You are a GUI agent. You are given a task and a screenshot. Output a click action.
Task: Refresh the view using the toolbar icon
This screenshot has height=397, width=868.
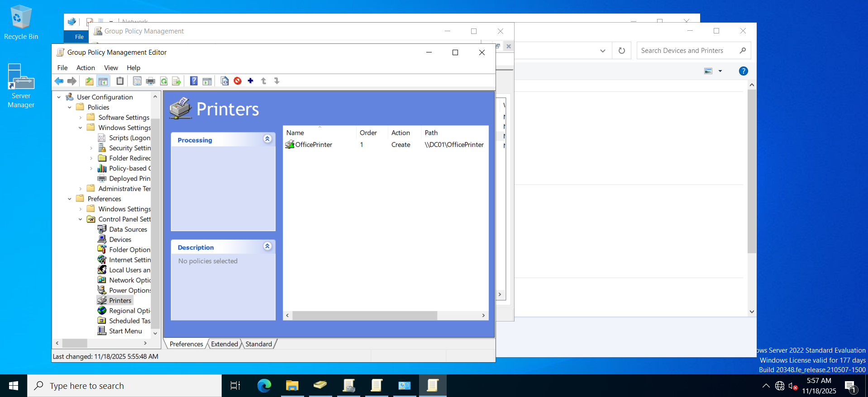tap(164, 81)
